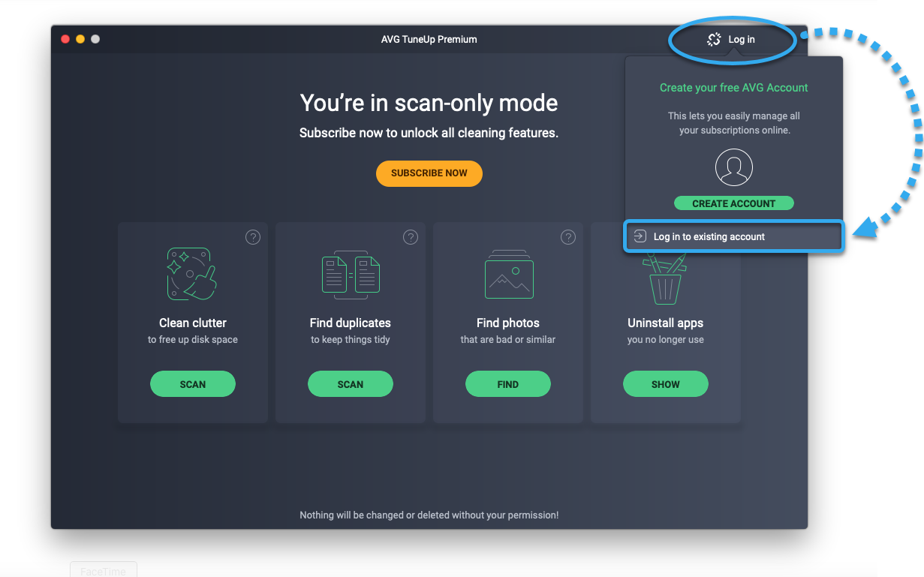The width and height of the screenshot is (924, 577).
Task: Click the Clean clutter broom icon
Action: (191, 274)
